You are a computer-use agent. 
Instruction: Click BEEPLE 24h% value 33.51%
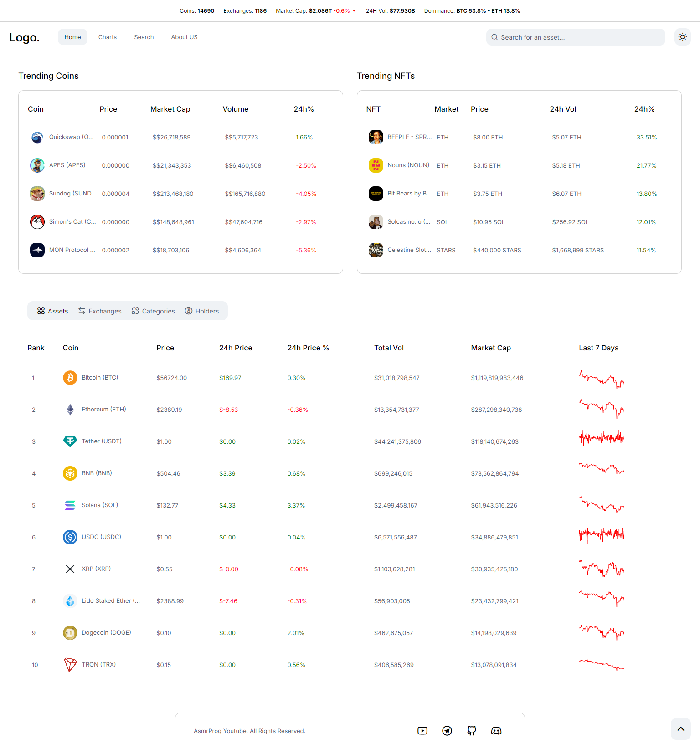pos(647,138)
